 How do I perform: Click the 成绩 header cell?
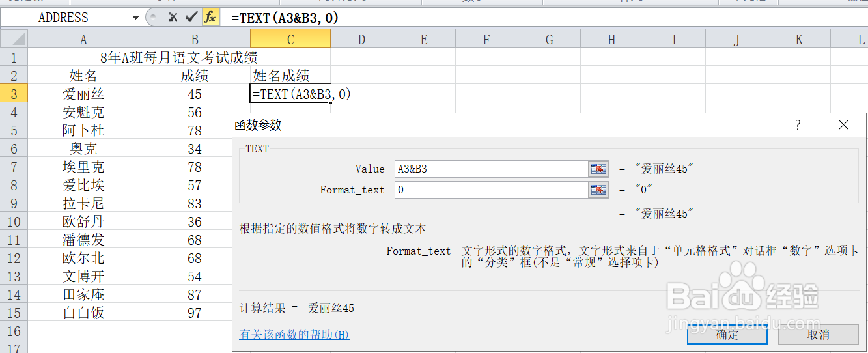pos(195,76)
